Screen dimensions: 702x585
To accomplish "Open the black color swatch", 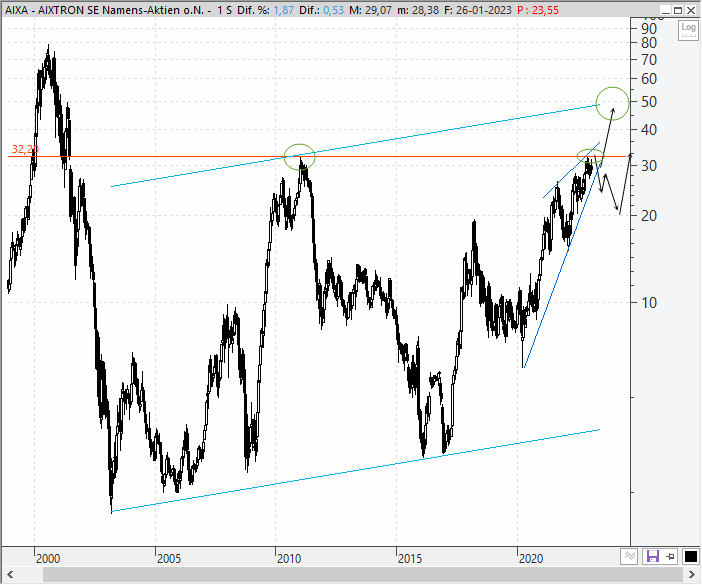I will [690, 556].
